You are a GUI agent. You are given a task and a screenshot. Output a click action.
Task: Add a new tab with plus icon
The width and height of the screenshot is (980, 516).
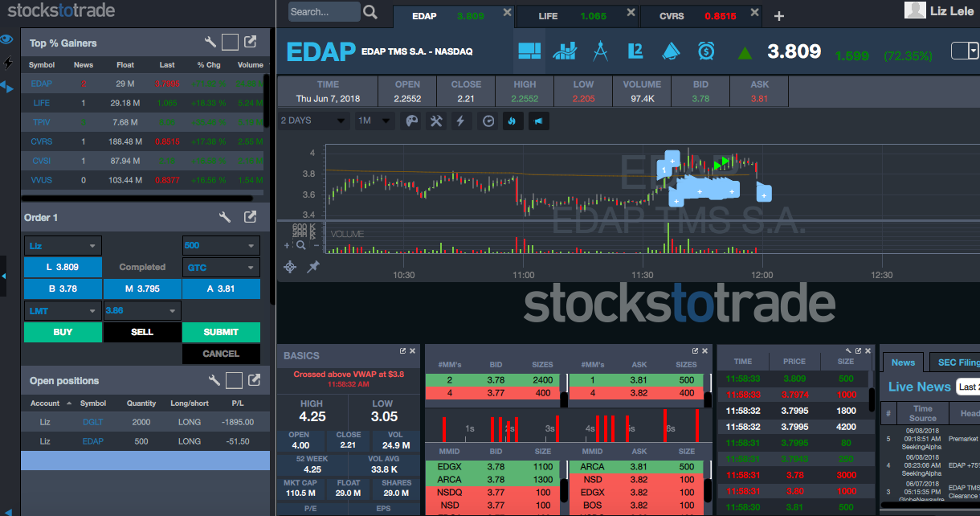coord(778,16)
